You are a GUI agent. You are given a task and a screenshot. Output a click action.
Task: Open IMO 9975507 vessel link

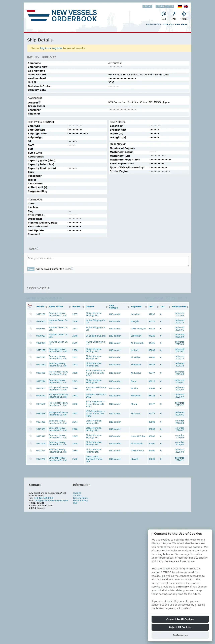41,389
